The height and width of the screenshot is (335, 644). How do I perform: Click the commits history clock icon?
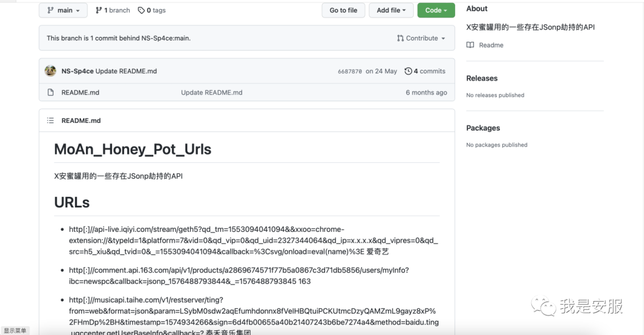(408, 71)
